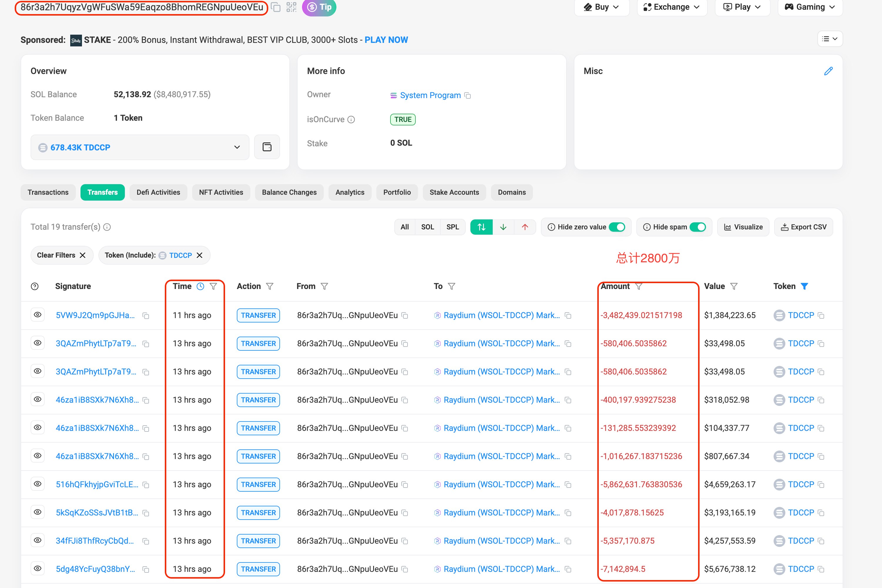The width and height of the screenshot is (882, 588).
Task: Open the Exchange dropdown menu
Action: pos(672,7)
